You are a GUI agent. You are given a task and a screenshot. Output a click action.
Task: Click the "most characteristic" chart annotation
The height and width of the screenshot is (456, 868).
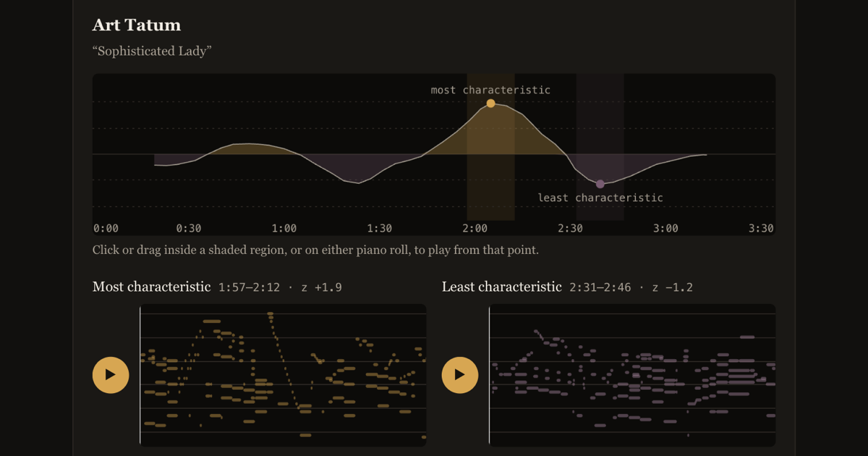(x=490, y=90)
